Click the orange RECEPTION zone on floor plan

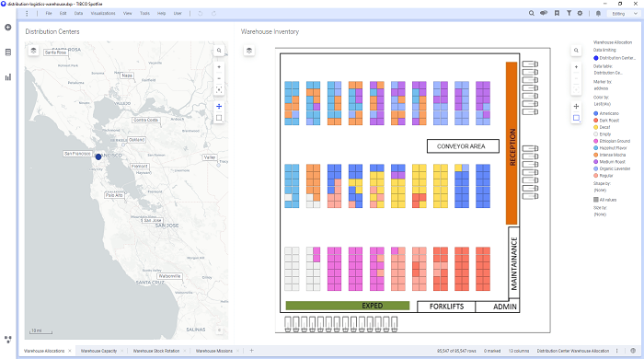[512, 143]
